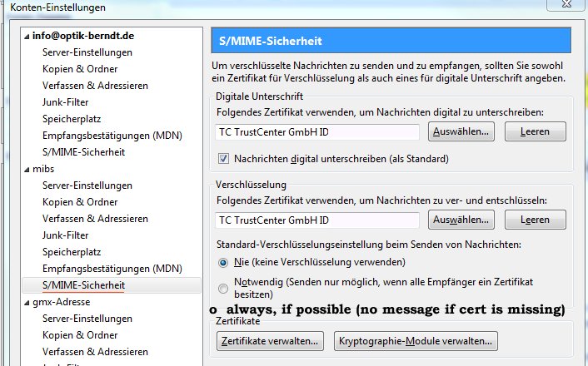
Task: Open Empfangsbestätigungen (MDN) under mibs
Action: [x=112, y=269]
